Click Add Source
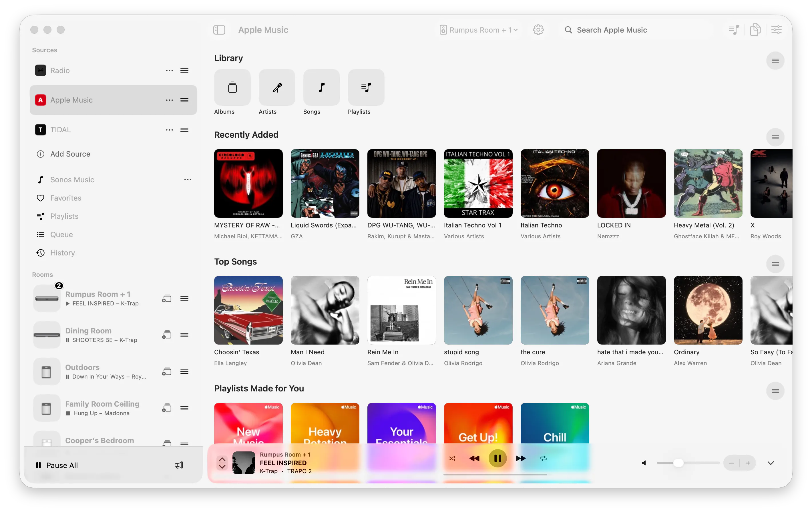812x512 pixels. pyautogui.click(x=63, y=154)
